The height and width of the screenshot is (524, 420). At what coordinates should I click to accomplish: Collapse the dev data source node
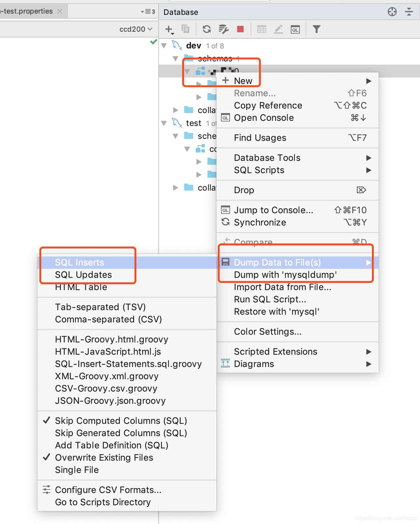pos(164,46)
